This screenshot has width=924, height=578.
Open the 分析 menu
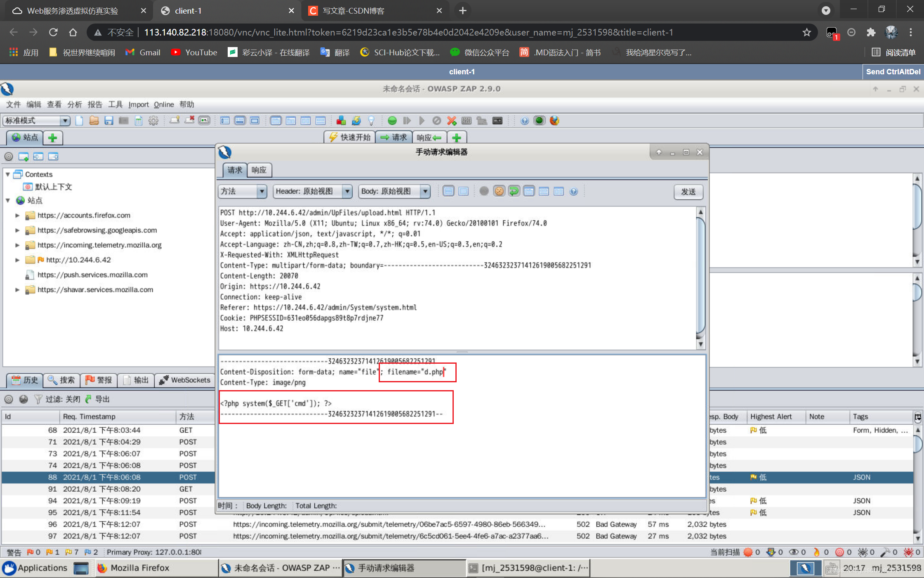tap(75, 104)
